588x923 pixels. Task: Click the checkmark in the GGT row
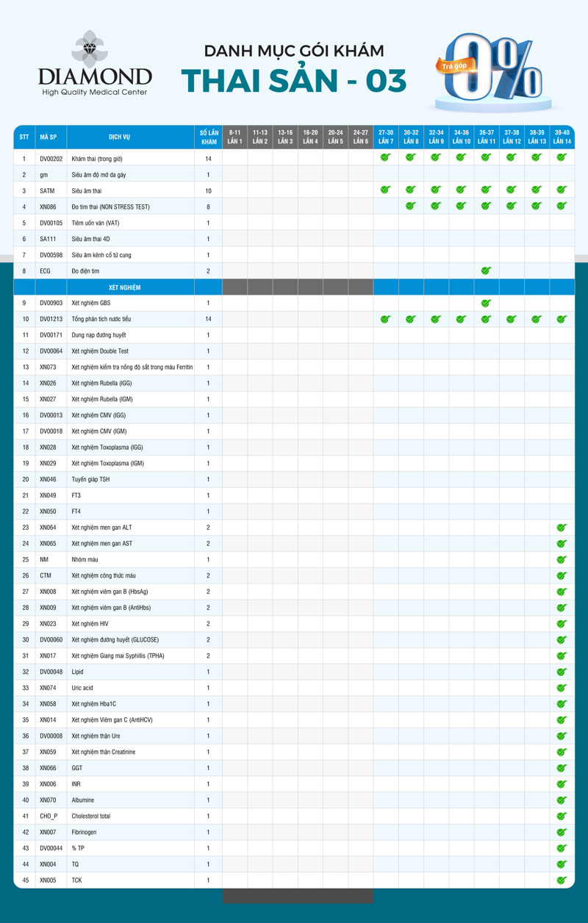(562, 768)
